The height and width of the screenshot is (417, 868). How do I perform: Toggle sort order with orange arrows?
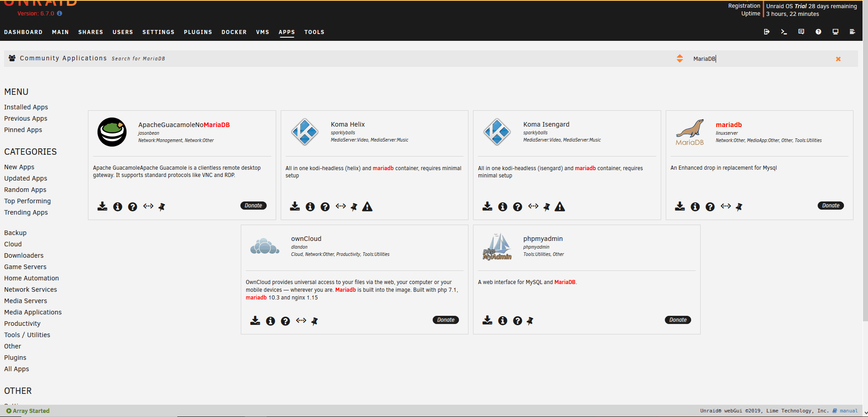tap(680, 59)
